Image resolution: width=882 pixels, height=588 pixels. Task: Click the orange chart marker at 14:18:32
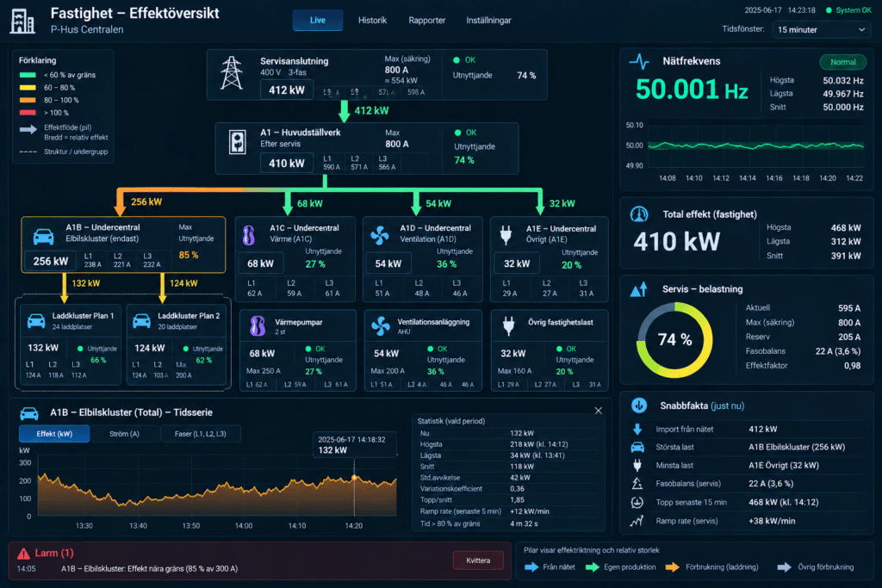coord(354,478)
